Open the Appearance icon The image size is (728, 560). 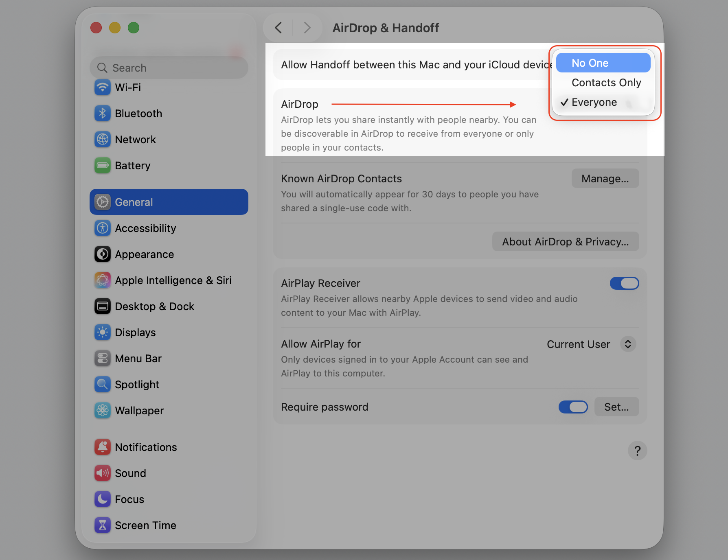(103, 254)
